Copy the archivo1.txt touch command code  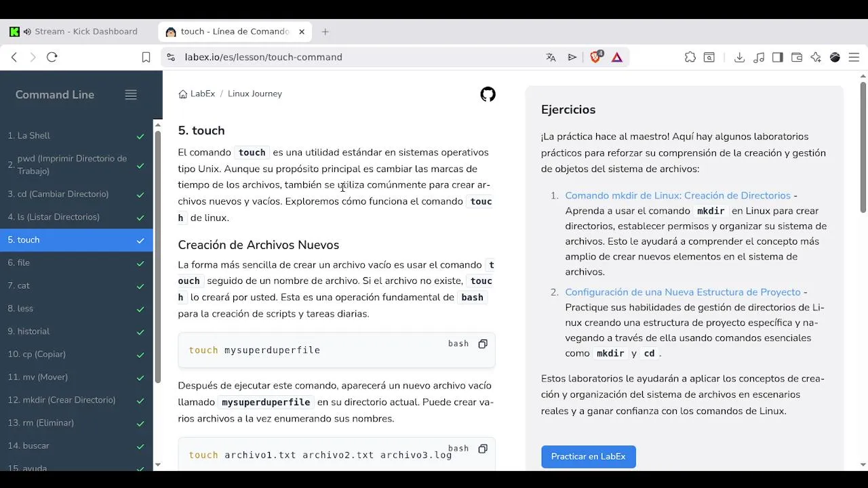click(483, 449)
